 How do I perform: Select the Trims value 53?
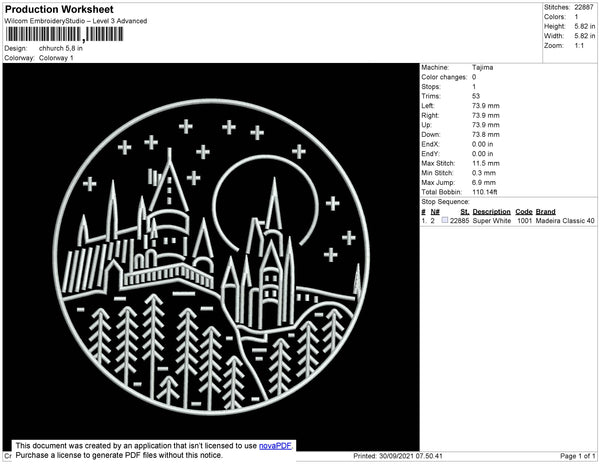coord(476,96)
